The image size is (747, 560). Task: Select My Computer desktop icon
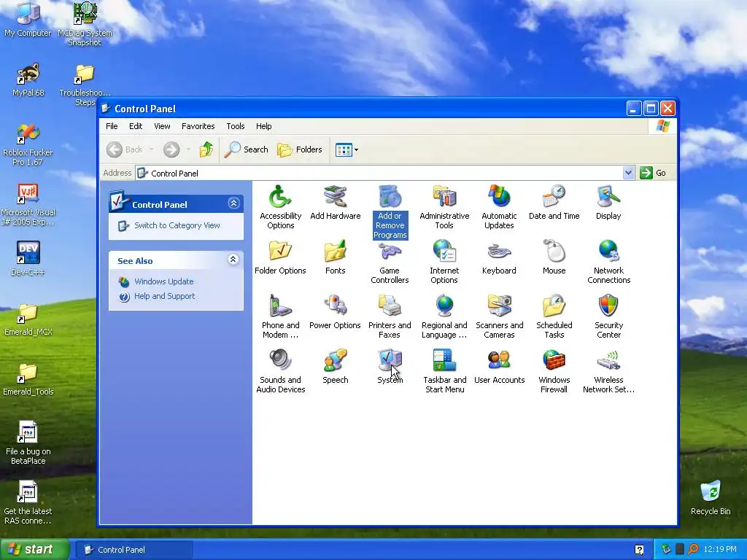(28, 20)
